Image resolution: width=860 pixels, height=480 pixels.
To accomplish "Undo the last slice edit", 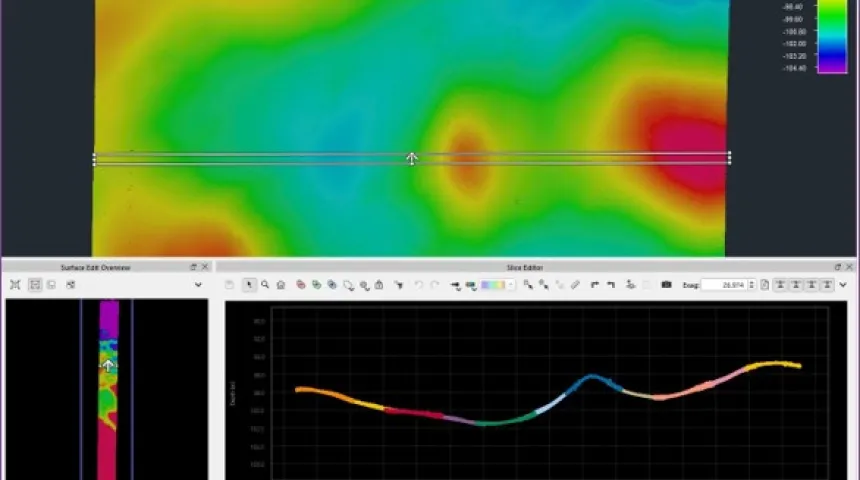I will tap(418, 285).
